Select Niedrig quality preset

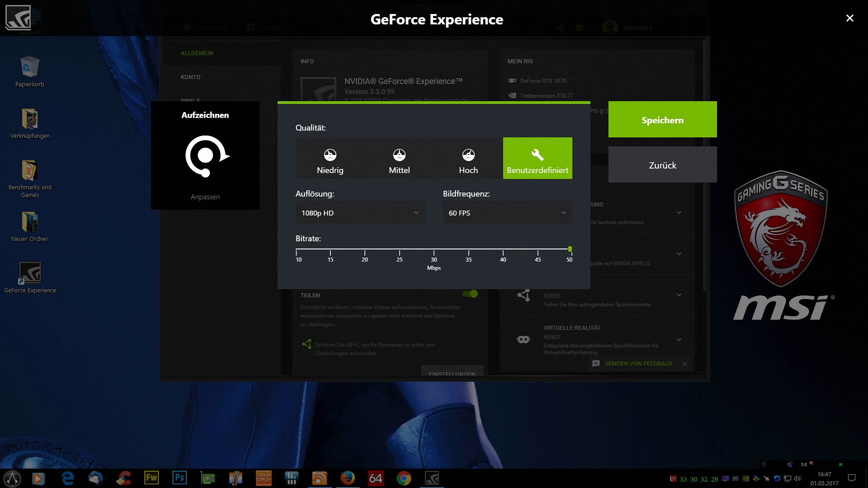(330, 159)
